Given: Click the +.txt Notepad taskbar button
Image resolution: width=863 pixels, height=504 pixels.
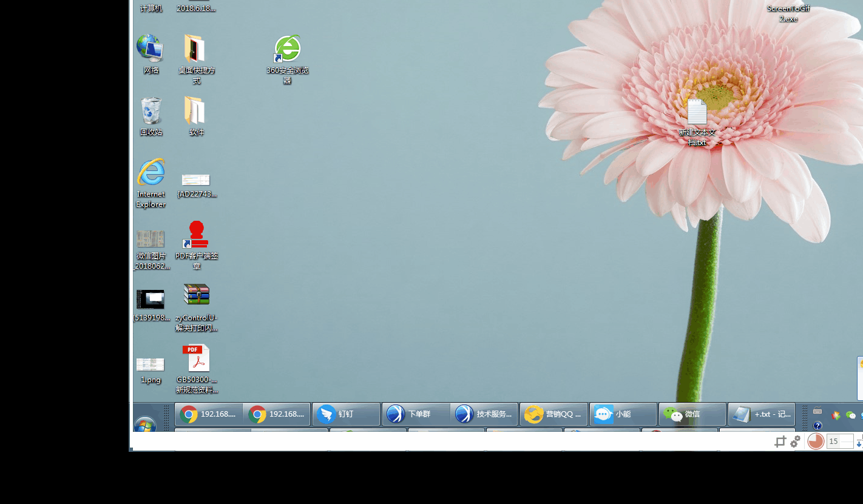Looking at the screenshot, I should click(x=762, y=414).
